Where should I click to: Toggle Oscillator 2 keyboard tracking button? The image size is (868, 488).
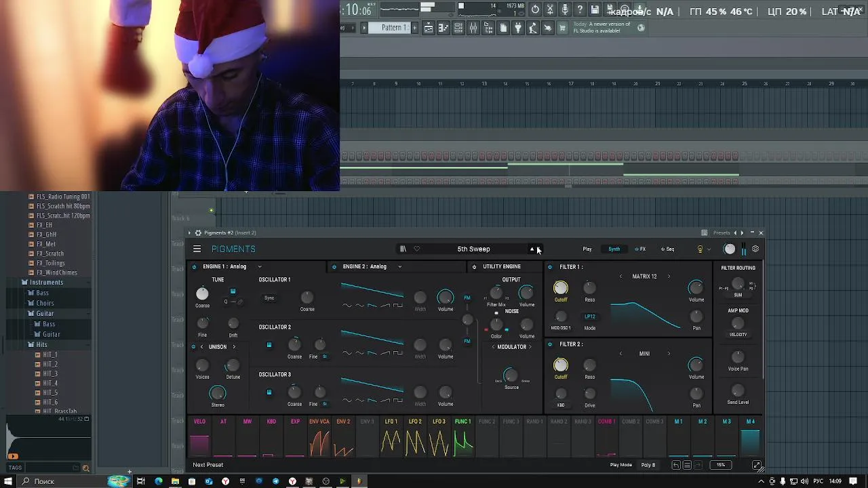[269, 345]
